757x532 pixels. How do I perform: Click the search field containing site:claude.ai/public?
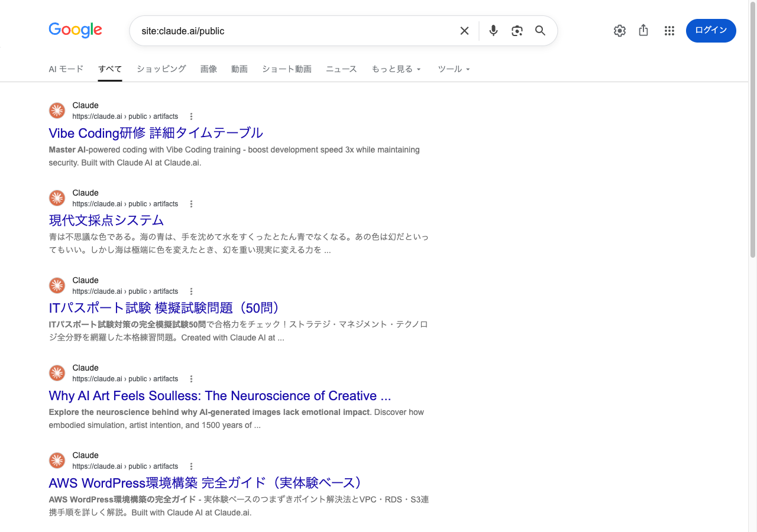(296, 31)
